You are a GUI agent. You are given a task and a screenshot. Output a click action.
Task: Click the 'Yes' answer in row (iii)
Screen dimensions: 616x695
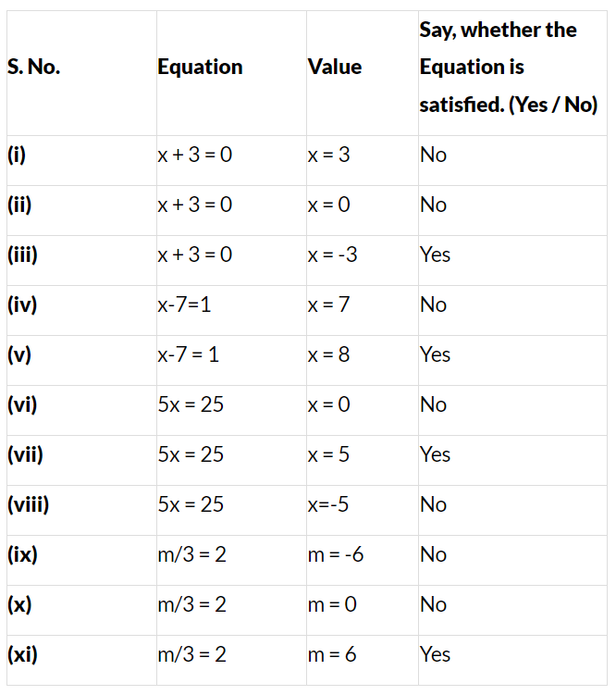click(435, 254)
